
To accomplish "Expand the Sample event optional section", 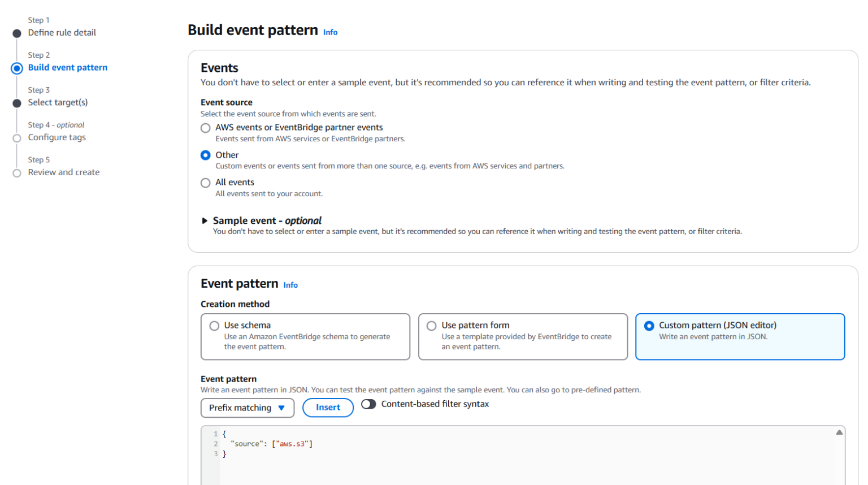I will coord(205,221).
